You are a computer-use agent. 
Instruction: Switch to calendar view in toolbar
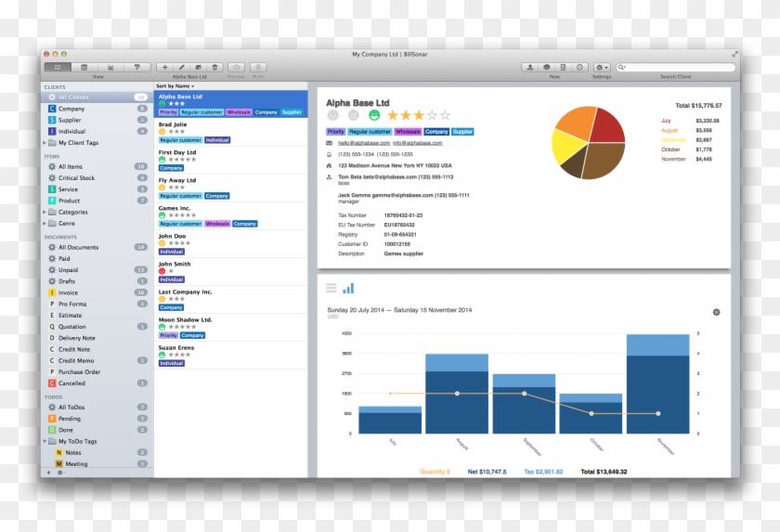[84, 68]
